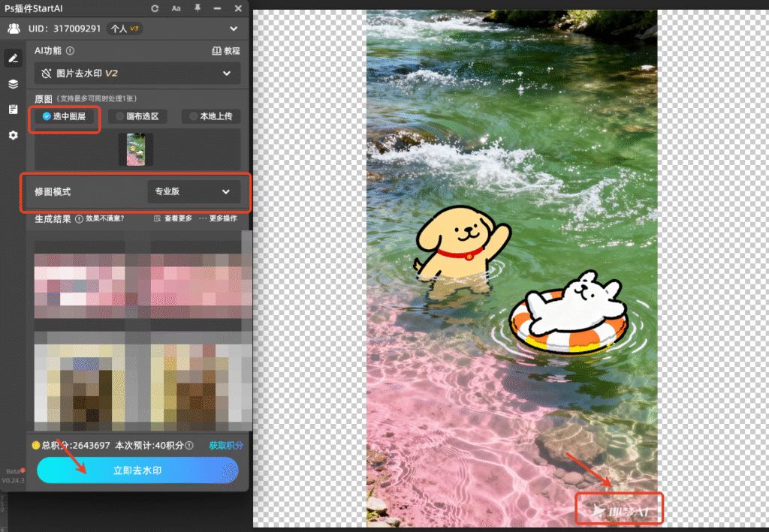This screenshot has width=769, height=532.
Task: Click the UID: 317009291 text
Action: tap(65, 29)
